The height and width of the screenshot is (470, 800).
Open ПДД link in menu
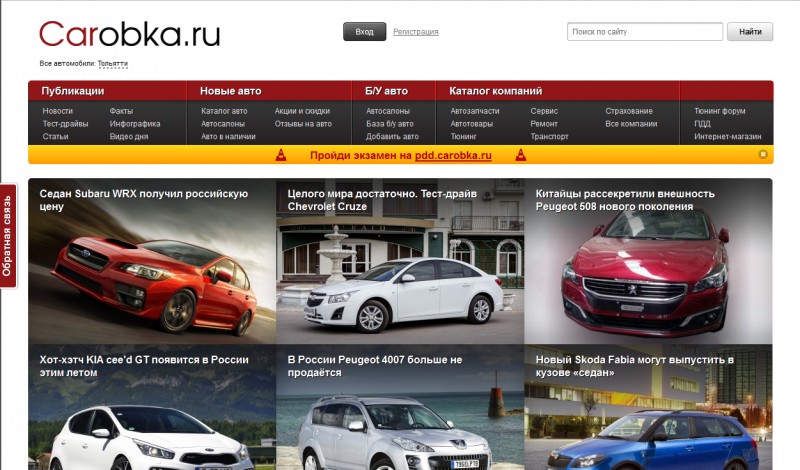tap(702, 123)
